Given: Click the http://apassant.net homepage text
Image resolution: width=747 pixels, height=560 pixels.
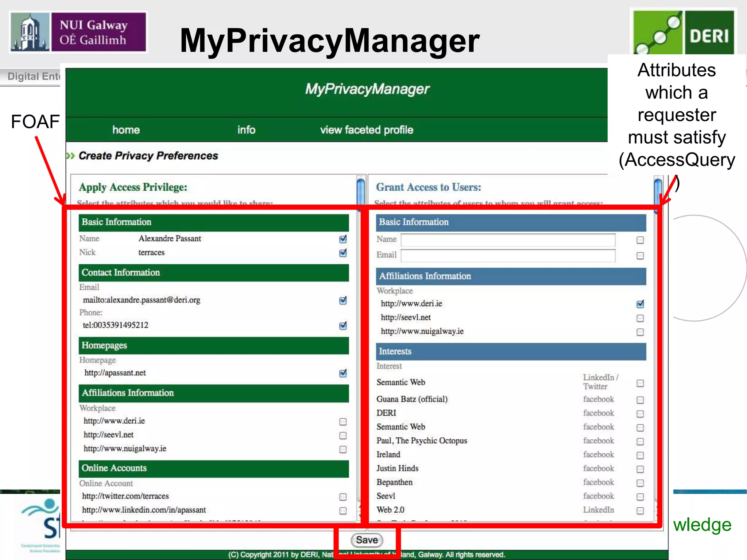Looking at the screenshot, I should point(115,373).
